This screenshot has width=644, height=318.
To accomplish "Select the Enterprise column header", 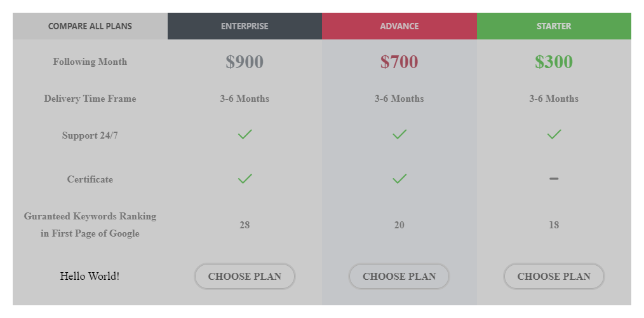I will click(245, 26).
